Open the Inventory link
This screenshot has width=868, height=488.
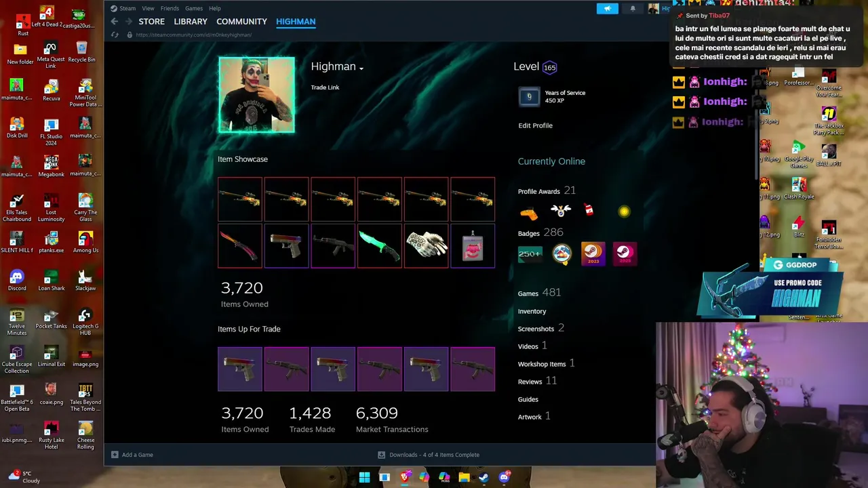(x=532, y=311)
